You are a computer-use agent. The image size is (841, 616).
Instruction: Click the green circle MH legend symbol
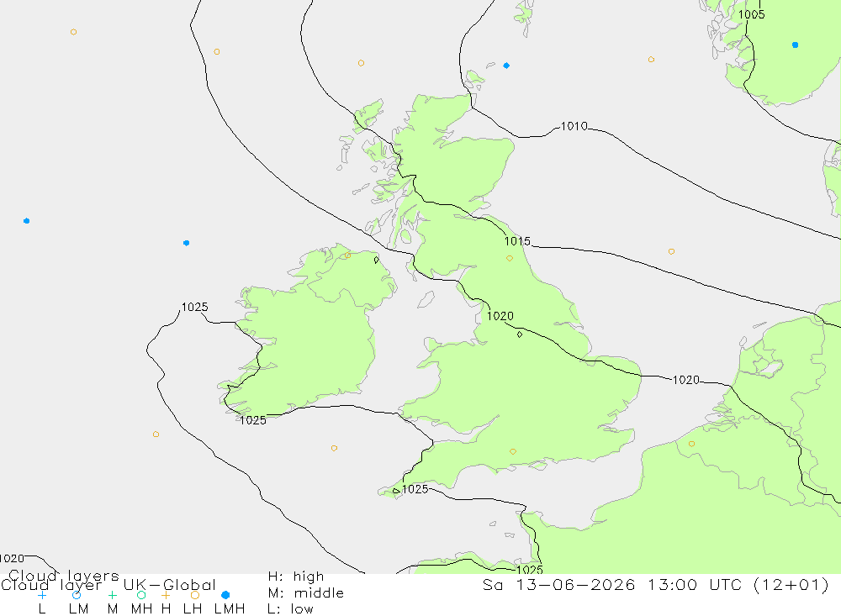[141, 595]
